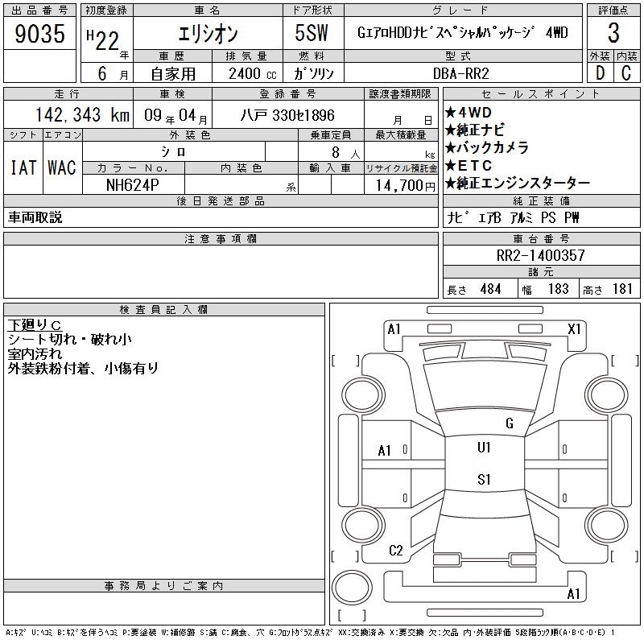Select lot number 9035

click(39, 33)
